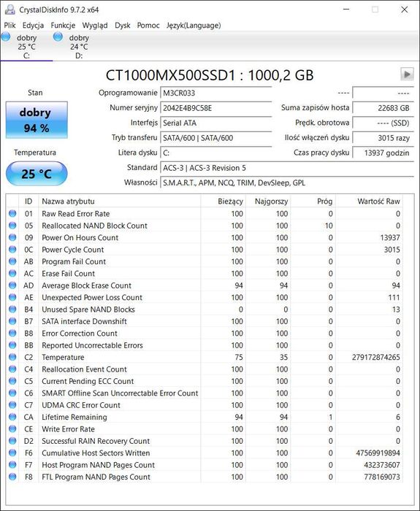Click status icon for Temperature attribute C2
The width and height of the screenshot is (420, 511).
click(12, 357)
